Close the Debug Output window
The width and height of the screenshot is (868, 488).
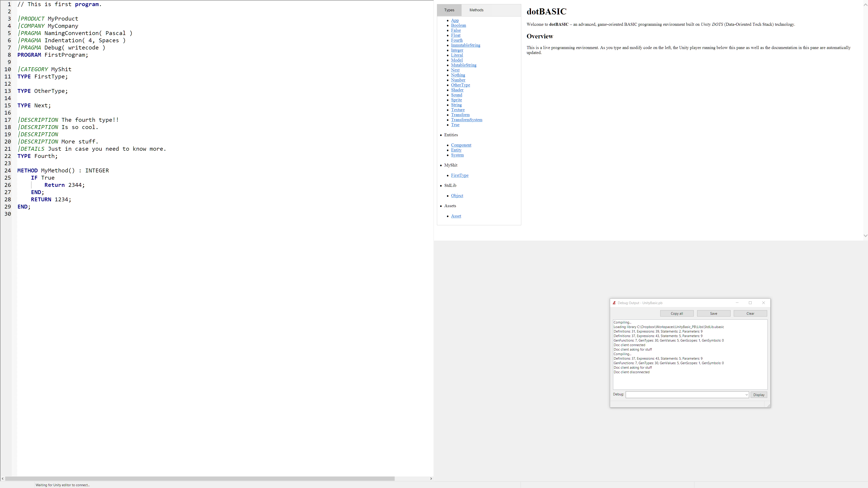(764, 303)
